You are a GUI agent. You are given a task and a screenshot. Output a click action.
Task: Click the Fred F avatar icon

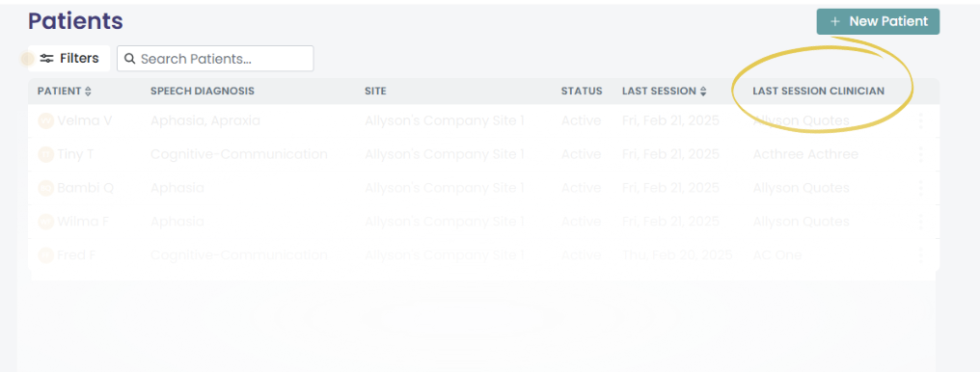tap(45, 255)
